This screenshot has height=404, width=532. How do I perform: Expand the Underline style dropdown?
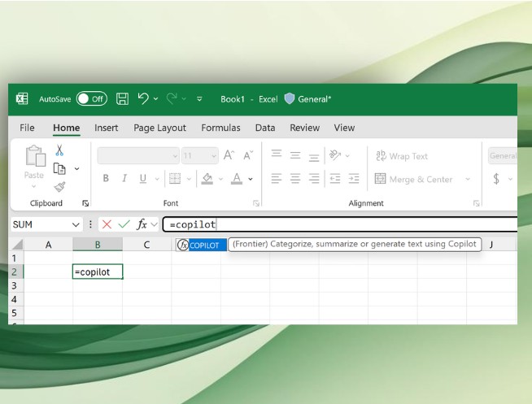click(x=157, y=179)
